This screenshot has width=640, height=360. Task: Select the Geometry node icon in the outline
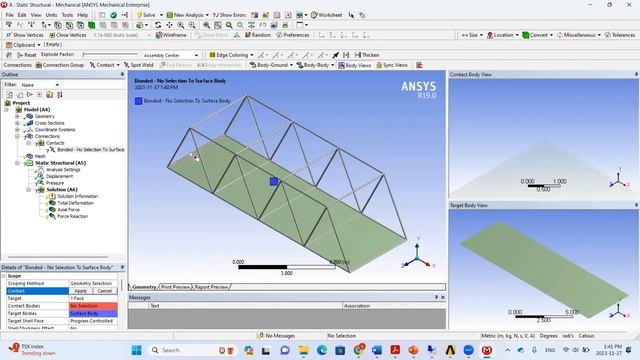(29, 116)
